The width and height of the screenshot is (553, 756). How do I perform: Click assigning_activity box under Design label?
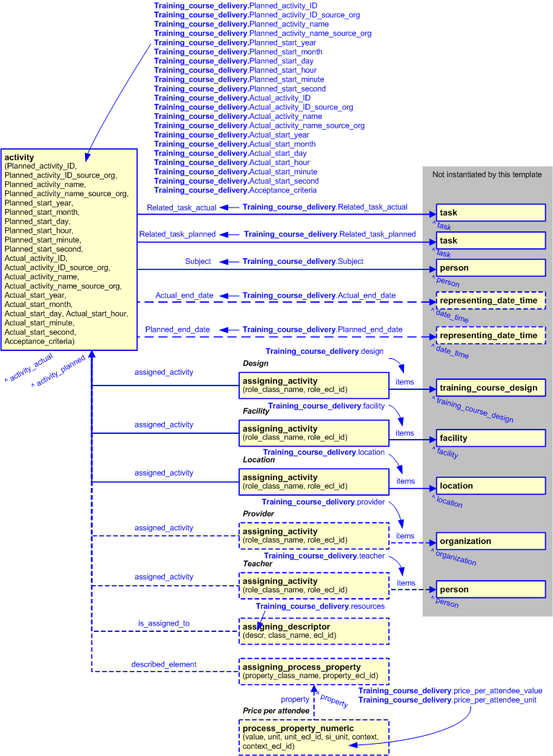click(x=314, y=386)
